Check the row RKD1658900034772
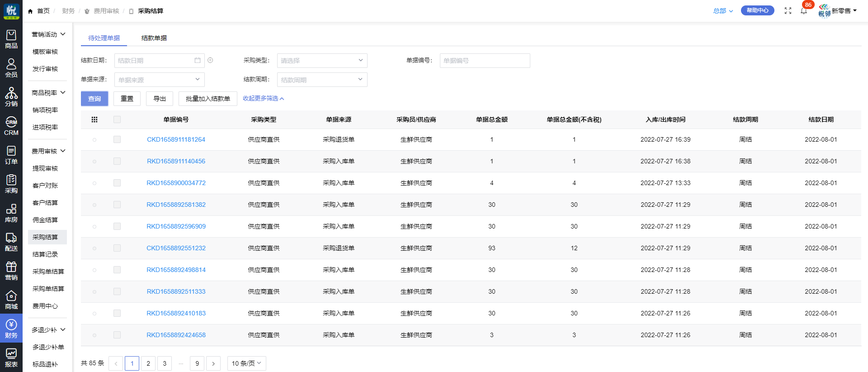Screen dimensions: 868x372 tap(117, 183)
